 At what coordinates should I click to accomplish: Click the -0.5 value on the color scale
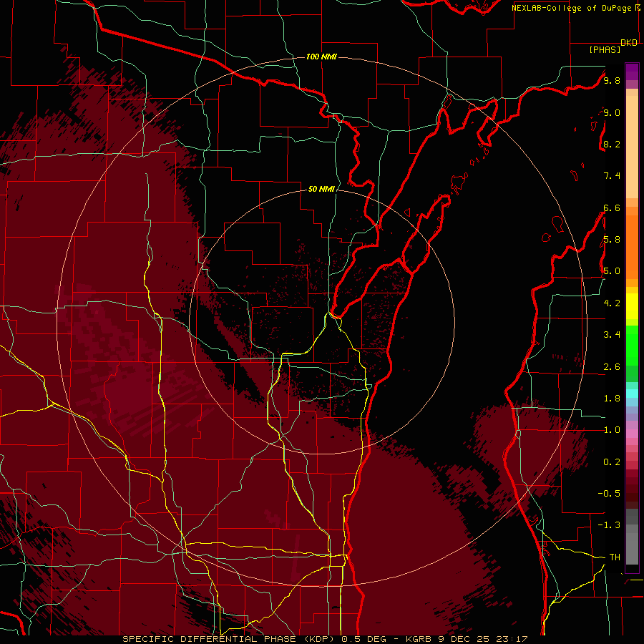click(x=609, y=494)
